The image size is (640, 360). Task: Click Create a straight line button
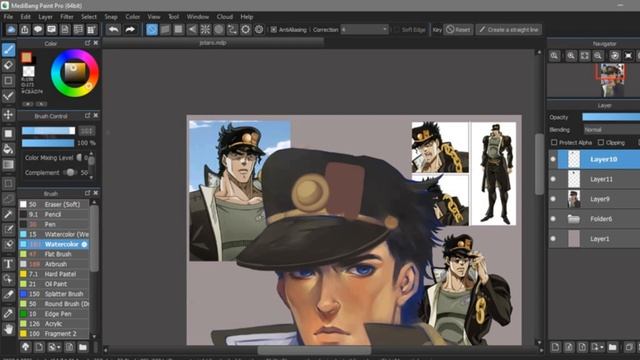point(509,29)
